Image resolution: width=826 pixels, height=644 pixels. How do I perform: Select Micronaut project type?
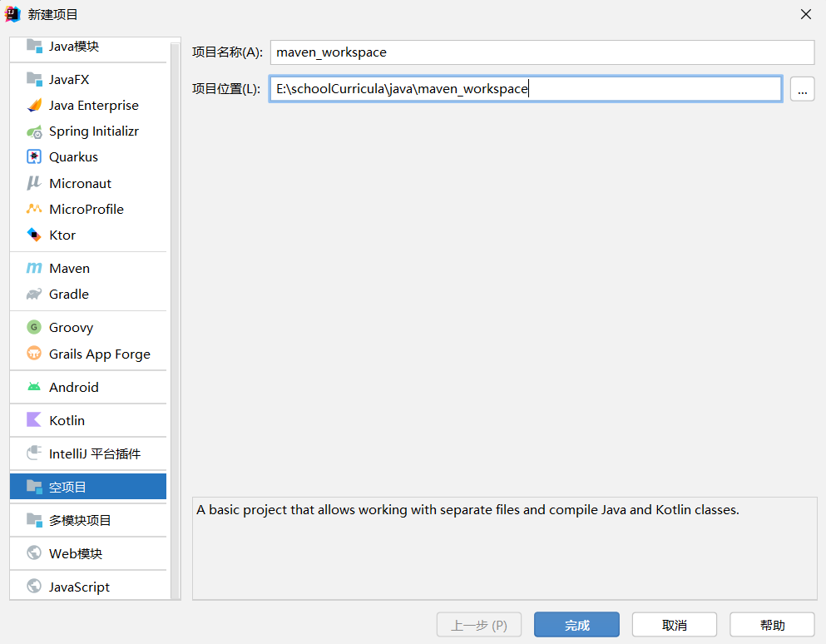pyautogui.click(x=88, y=183)
